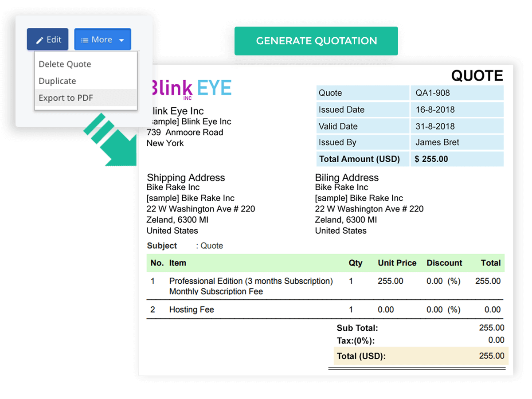
Task: Click the list icon on More button
Action: tap(84, 40)
